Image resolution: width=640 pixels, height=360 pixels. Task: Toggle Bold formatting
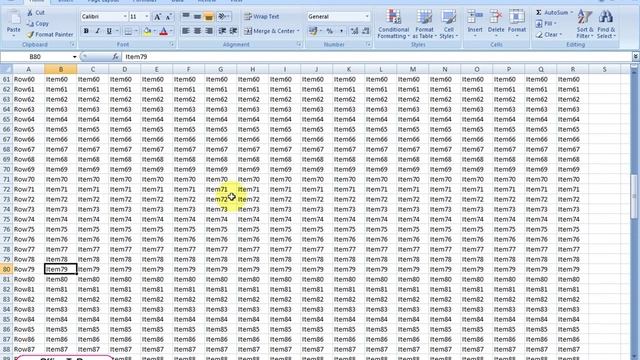tap(86, 31)
